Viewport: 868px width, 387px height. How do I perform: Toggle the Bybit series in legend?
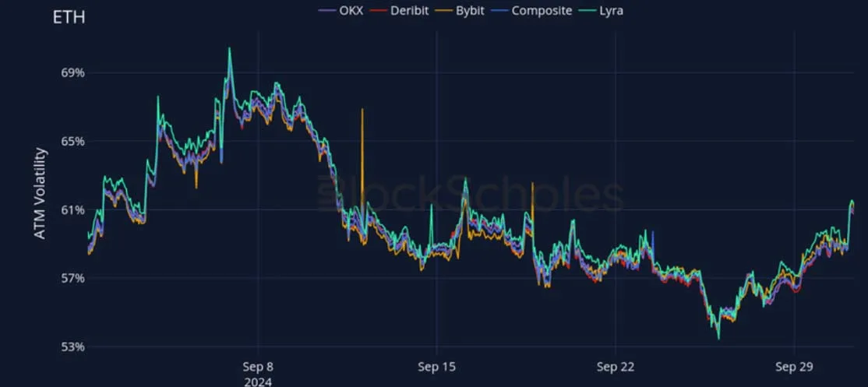click(x=460, y=10)
